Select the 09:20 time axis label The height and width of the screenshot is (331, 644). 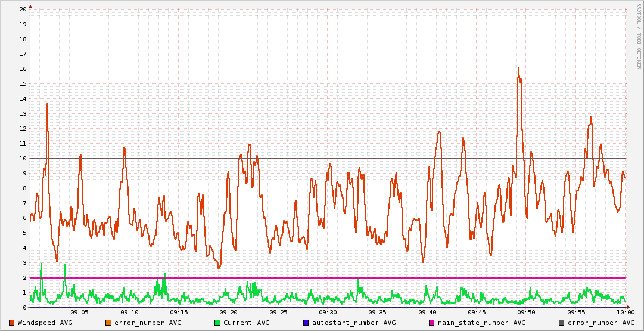pyautogui.click(x=229, y=312)
